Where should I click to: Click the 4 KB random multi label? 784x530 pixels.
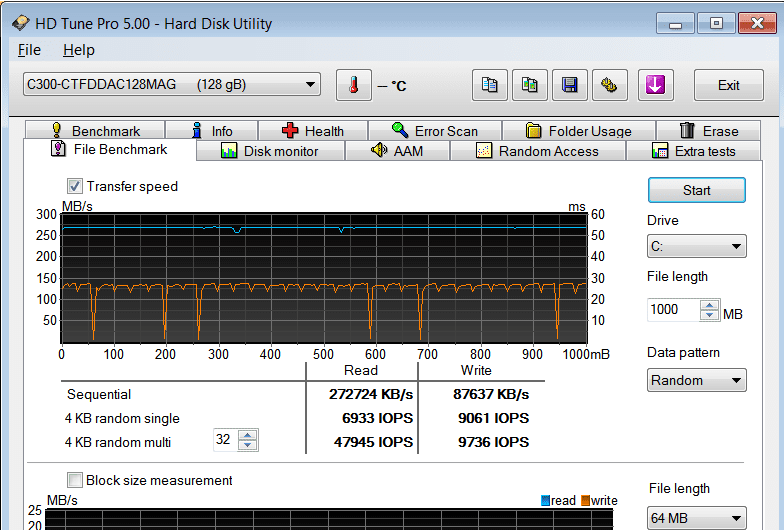[x=118, y=442]
